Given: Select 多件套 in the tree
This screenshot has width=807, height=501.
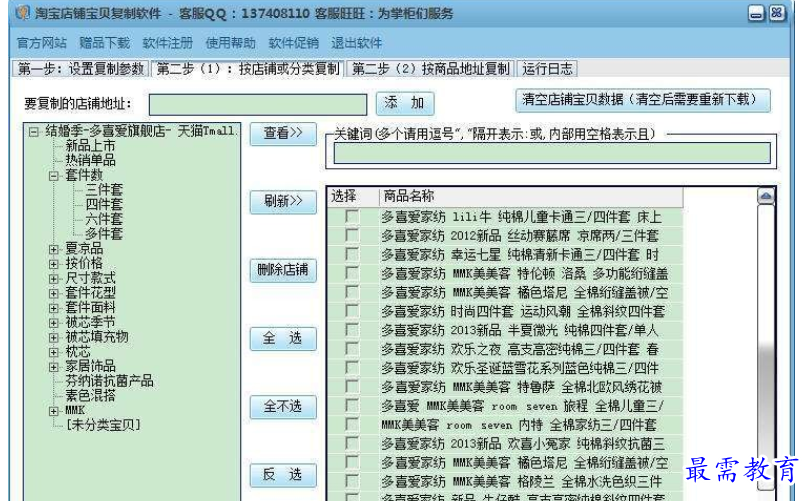Looking at the screenshot, I should point(104,234).
